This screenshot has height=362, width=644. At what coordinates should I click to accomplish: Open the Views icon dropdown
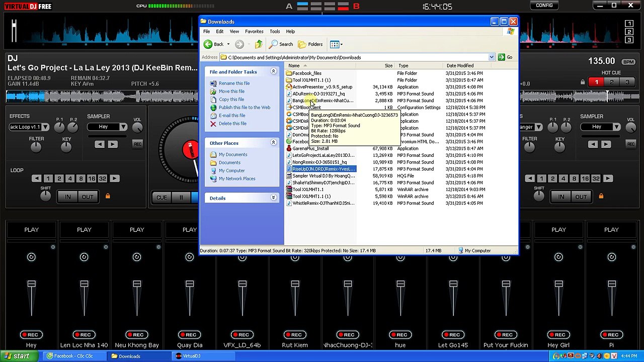click(336, 44)
